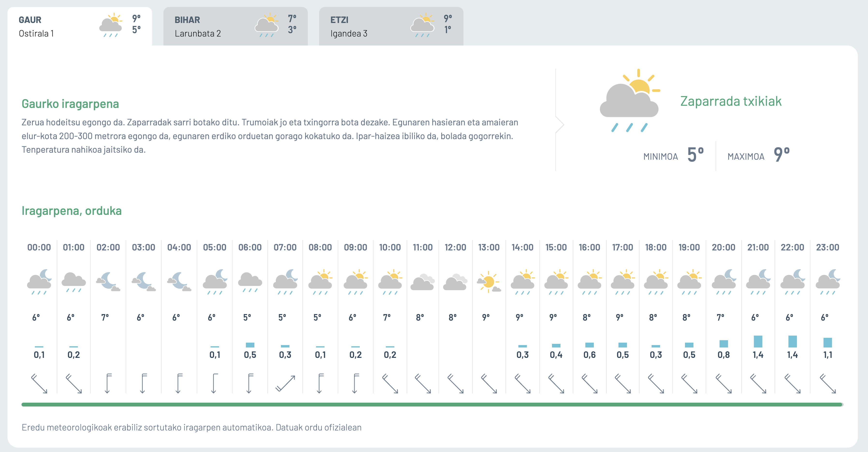This screenshot has width=868, height=452.
Task: Click the 13:00 hour label
Action: click(x=489, y=247)
